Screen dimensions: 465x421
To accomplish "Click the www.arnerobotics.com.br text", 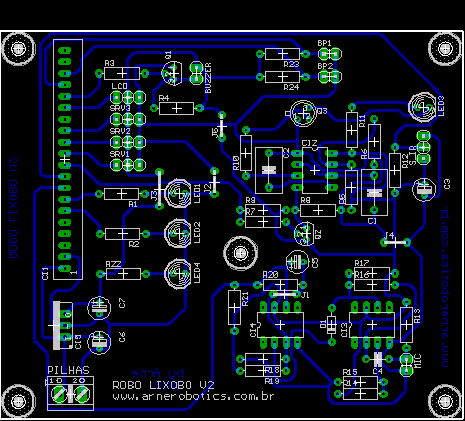I will [x=193, y=397].
